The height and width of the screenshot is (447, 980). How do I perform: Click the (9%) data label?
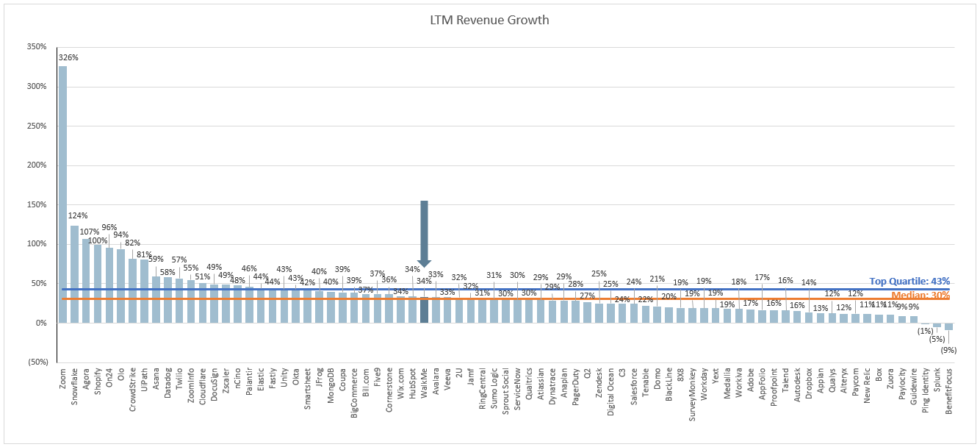coord(948,350)
